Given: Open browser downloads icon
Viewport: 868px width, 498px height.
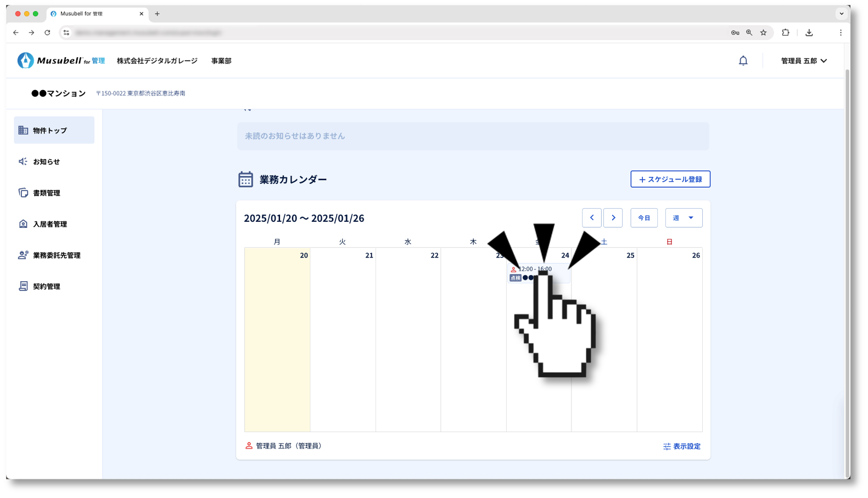Looking at the screenshot, I should point(809,33).
